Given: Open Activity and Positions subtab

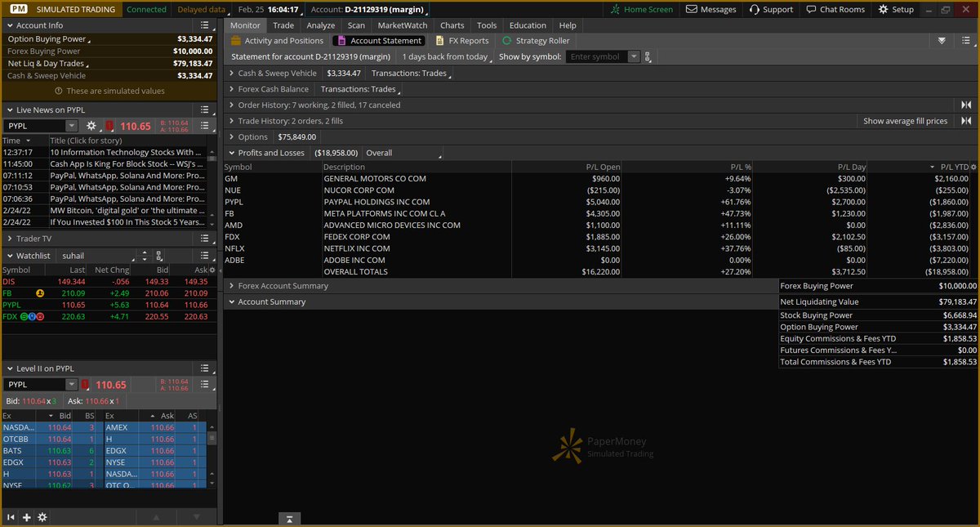Looking at the screenshot, I should (x=277, y=41).
